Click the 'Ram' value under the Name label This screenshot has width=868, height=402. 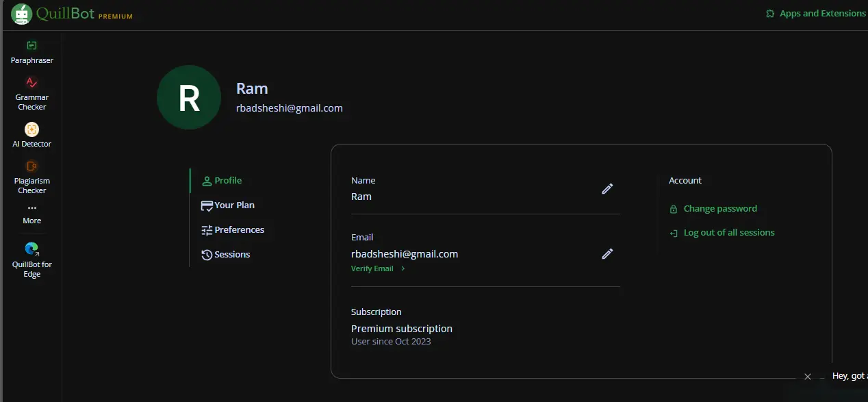click(x=361, y=197)
